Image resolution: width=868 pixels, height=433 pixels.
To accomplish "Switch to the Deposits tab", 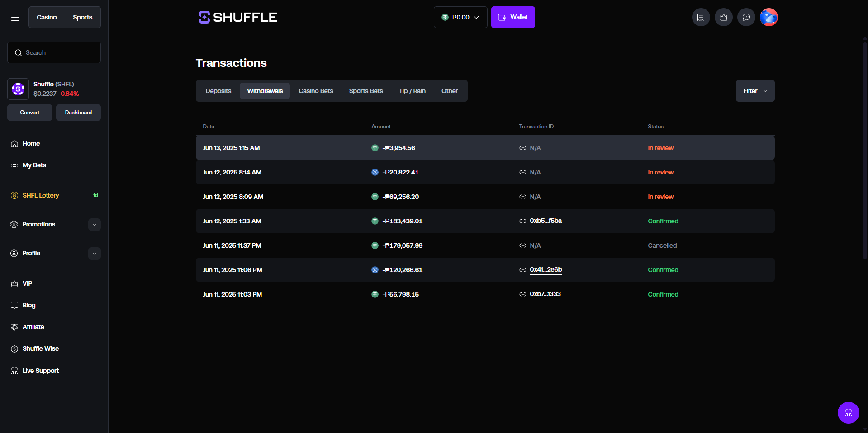I will click(218, 91).
